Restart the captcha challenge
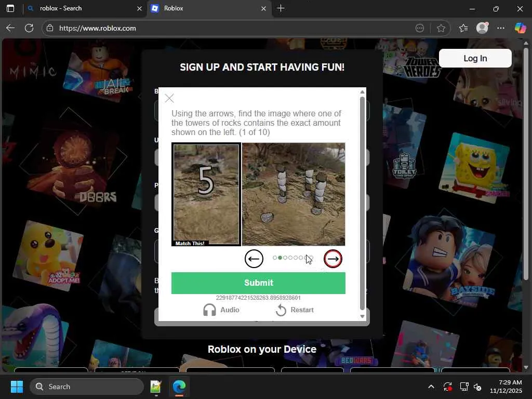Screen dimensions: 532x399 click(x=295, y=310)
